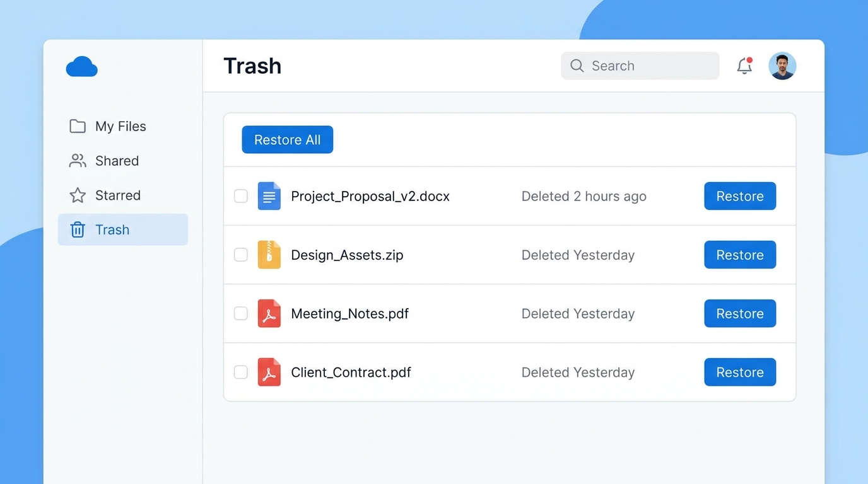This screenshot has height=484, width=868.
Task: Open My Files in the sidebar
Action: pyautogui.click(x=120, y=126)
